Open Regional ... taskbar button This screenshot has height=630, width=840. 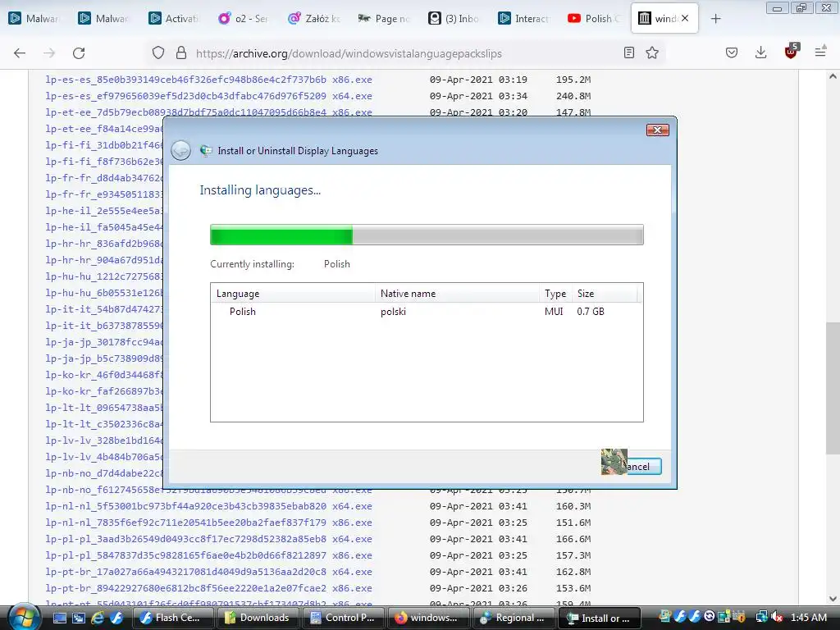point(514,618)
